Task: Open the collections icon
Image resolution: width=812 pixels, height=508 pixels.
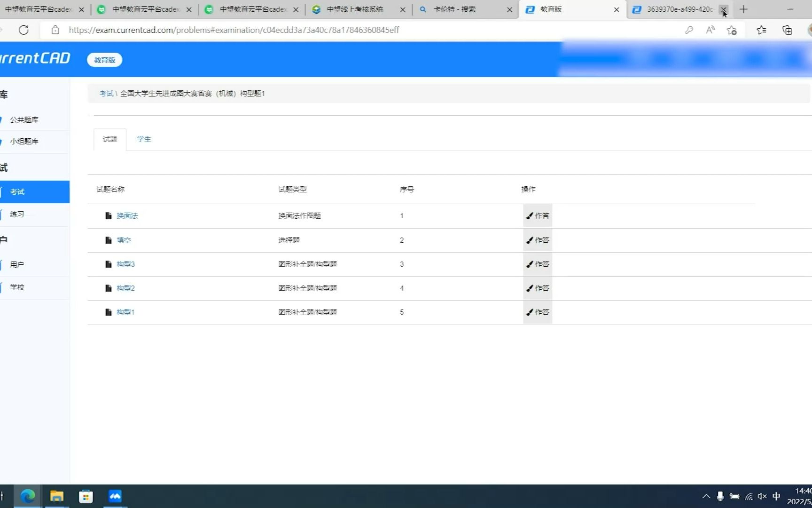Action: (787, 30)
